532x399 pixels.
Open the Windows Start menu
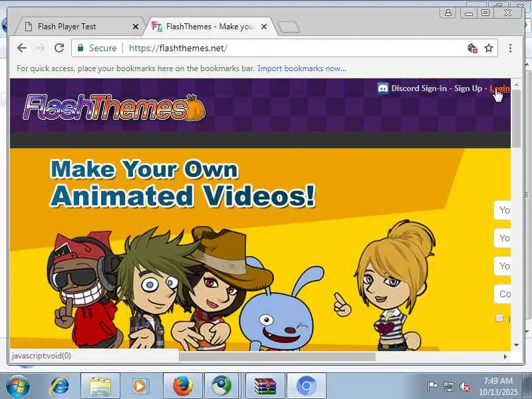point(17,386)
